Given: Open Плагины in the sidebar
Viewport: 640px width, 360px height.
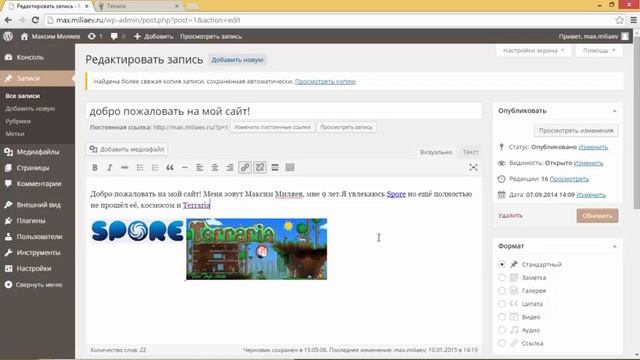Looking at the screenshot, I should 31,221.
